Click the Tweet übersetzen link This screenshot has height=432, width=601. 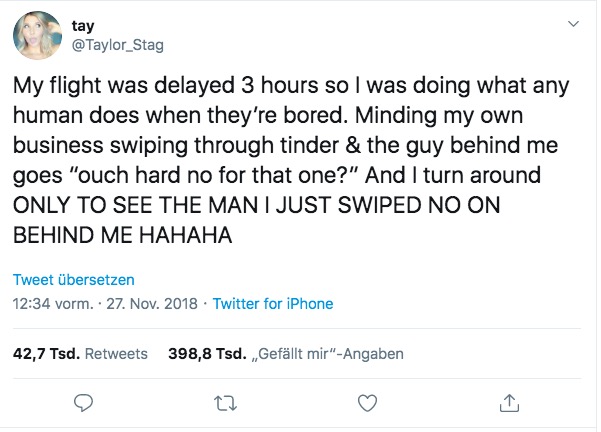(x=74, y=280)
